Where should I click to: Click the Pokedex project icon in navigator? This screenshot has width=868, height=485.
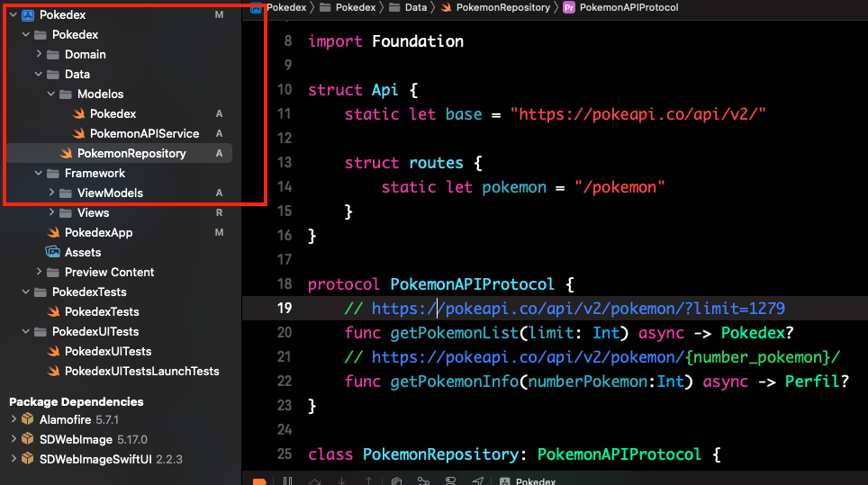28,14
